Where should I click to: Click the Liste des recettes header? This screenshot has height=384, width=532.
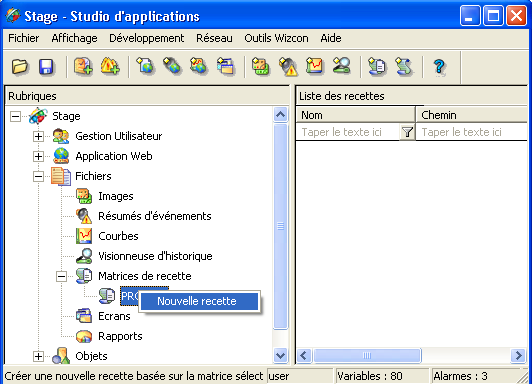tap(411, 96)
